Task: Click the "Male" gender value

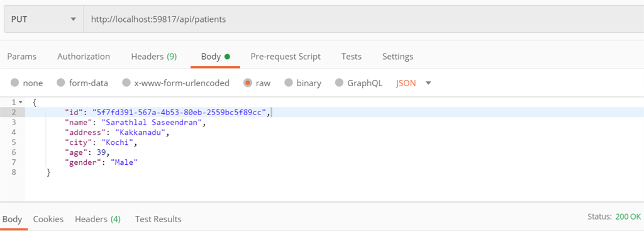Action: tap(124, 162)
